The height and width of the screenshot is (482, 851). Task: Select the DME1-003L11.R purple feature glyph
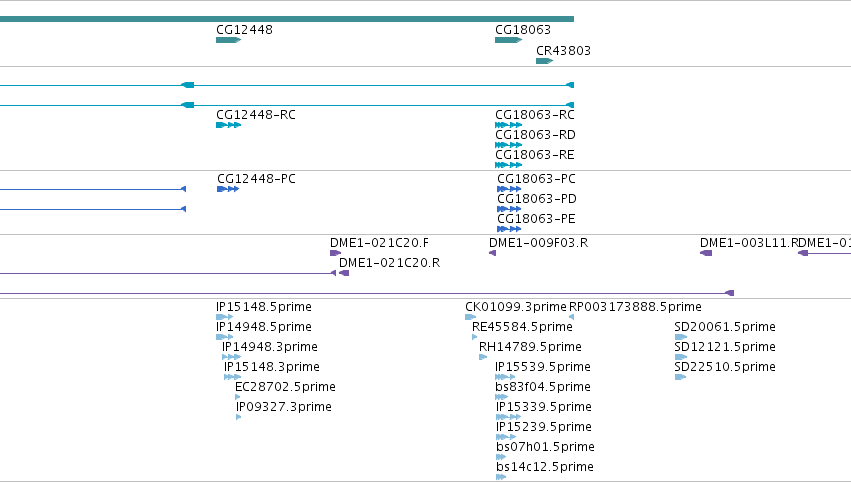[x=706, y=253]
